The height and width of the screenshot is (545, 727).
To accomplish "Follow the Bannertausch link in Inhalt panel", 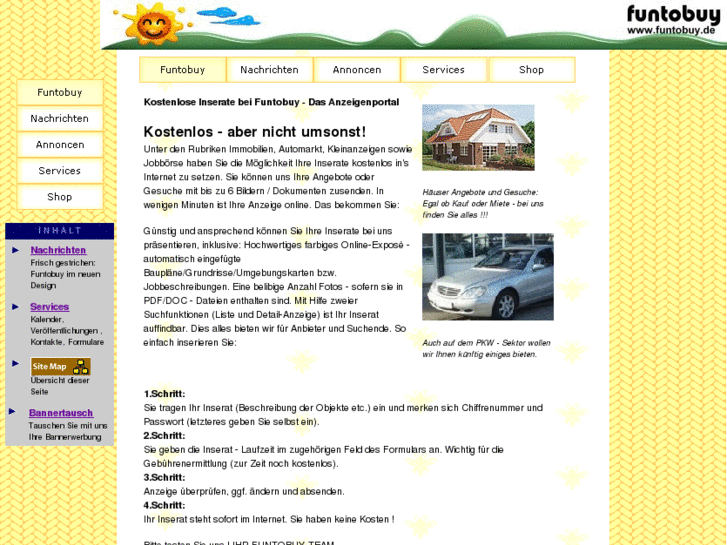I will point(61,413).
